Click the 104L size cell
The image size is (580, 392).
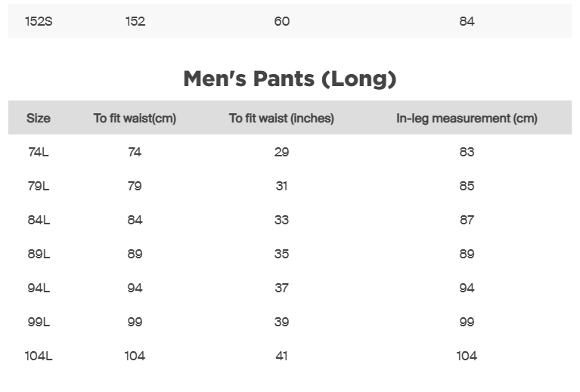pyautogui.click(x=39, y=357)
